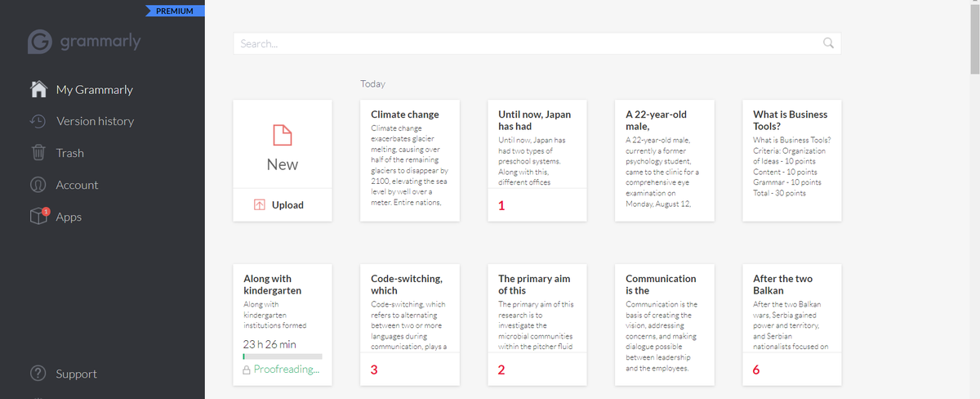
Task: Click the New document button text
Action: (x=283, y=164)
